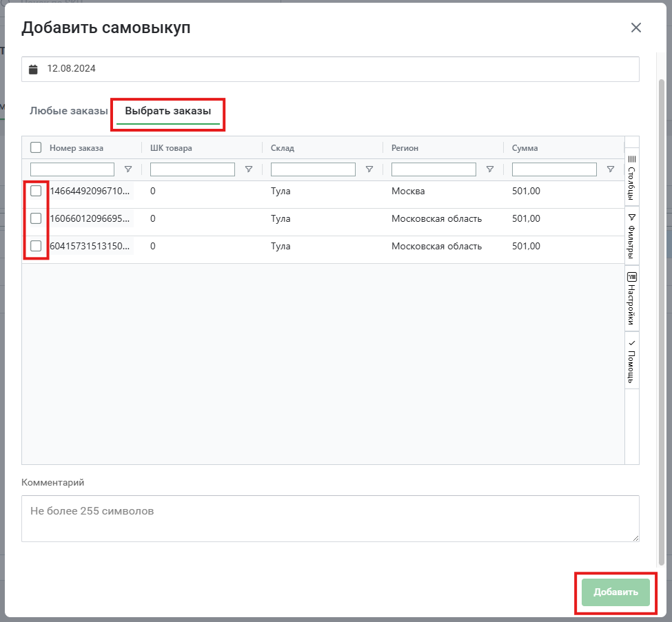The height and width of the screenshot is (622, 672).
Task: Open the filter icon for ШК товара column
Action: pyautogui.click(x=249, y=169)
